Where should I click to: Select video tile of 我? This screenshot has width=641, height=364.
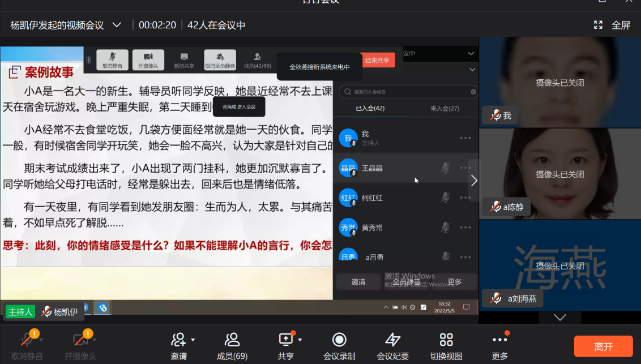point(559,82)
